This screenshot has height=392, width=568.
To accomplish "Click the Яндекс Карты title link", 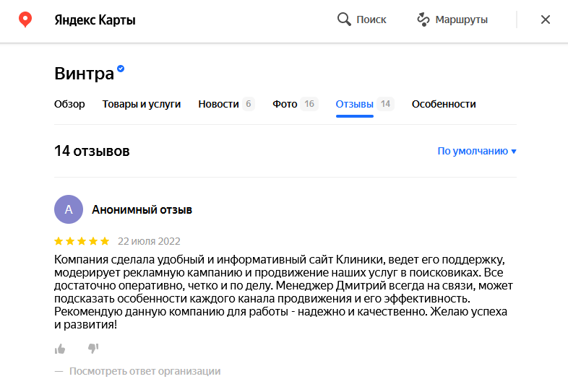I will point(95,20).
